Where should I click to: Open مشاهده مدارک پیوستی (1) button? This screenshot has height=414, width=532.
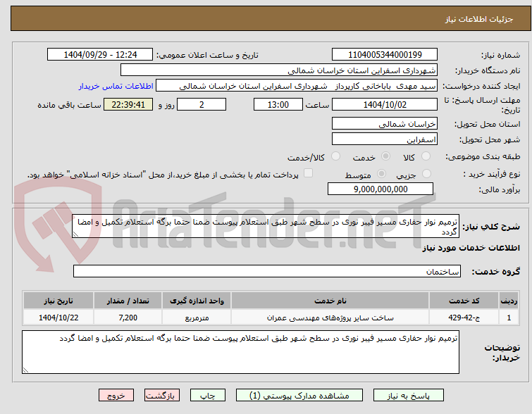point(299,396)
